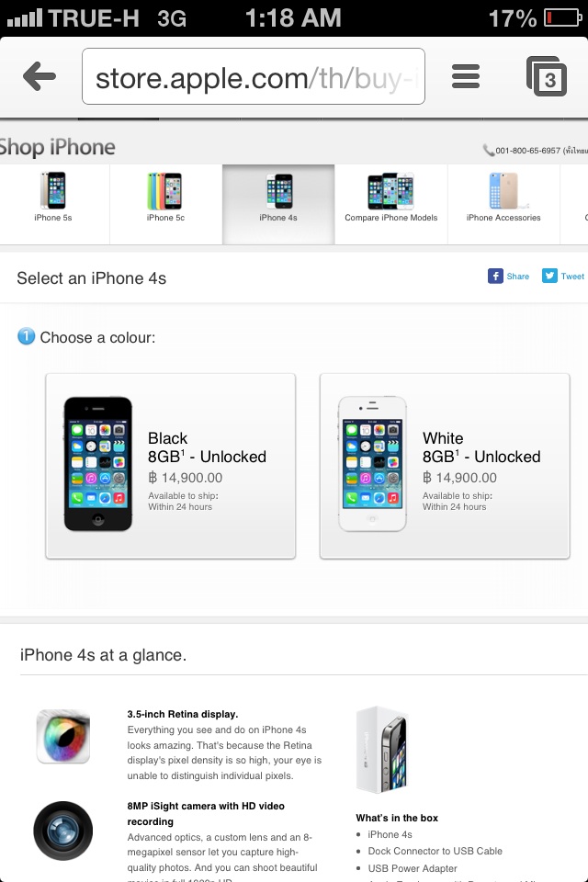Screen dimensions: 588x882
Task: Open the browser hamburger menu
Action: 465,76
